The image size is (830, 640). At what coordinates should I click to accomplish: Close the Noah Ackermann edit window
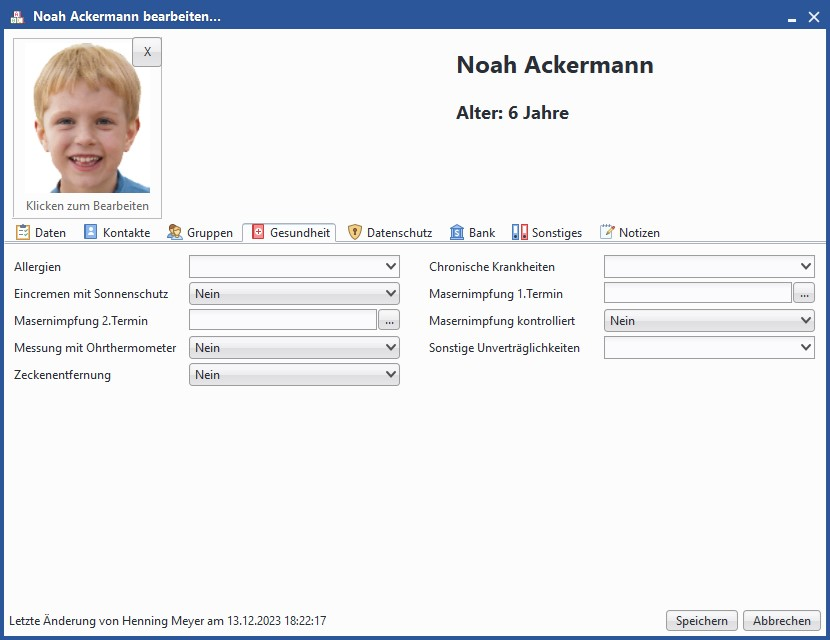[814, 17]
